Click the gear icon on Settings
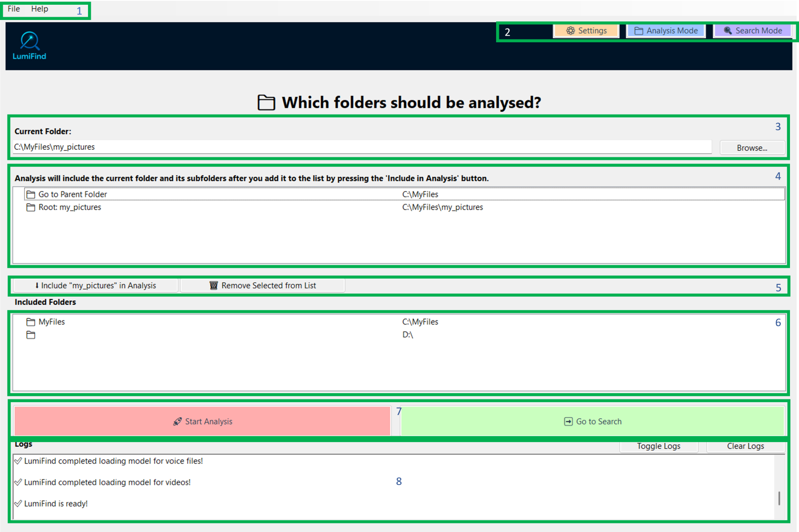 (570, 31)
